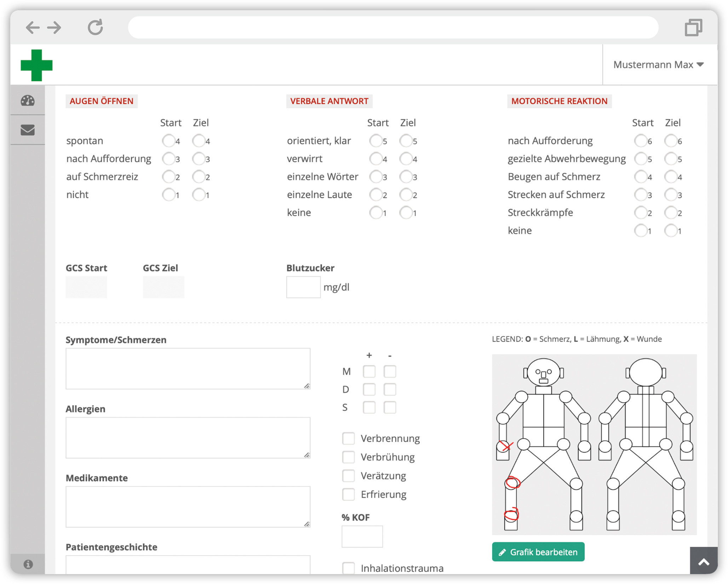Click the browser forward arrow
Screen dimensions: 728x584
point(55,27)
